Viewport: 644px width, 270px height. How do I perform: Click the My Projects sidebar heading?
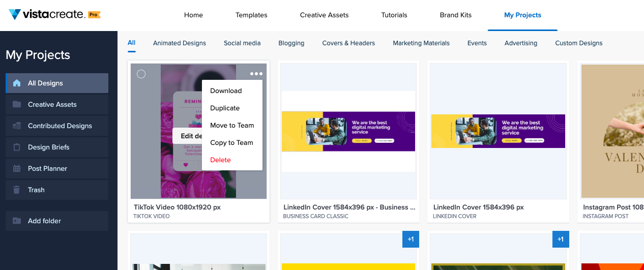click(x=38, y=55)
